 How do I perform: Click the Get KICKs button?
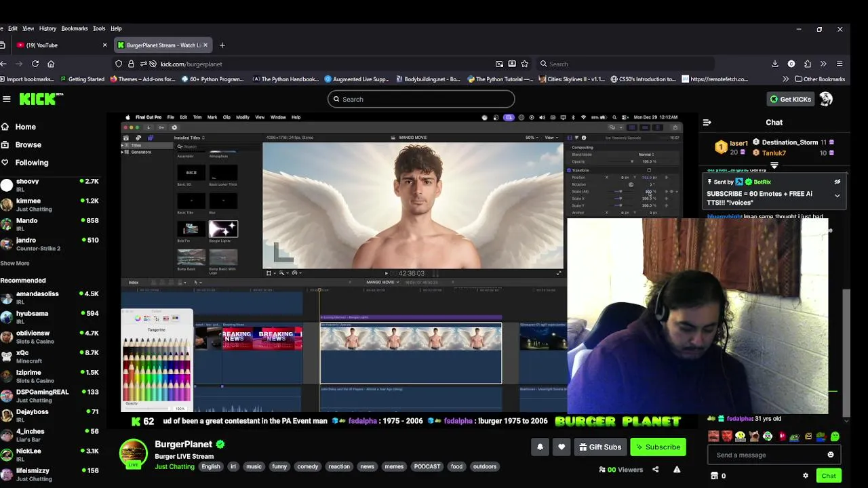pyautogui.click(x=790, y=99)
